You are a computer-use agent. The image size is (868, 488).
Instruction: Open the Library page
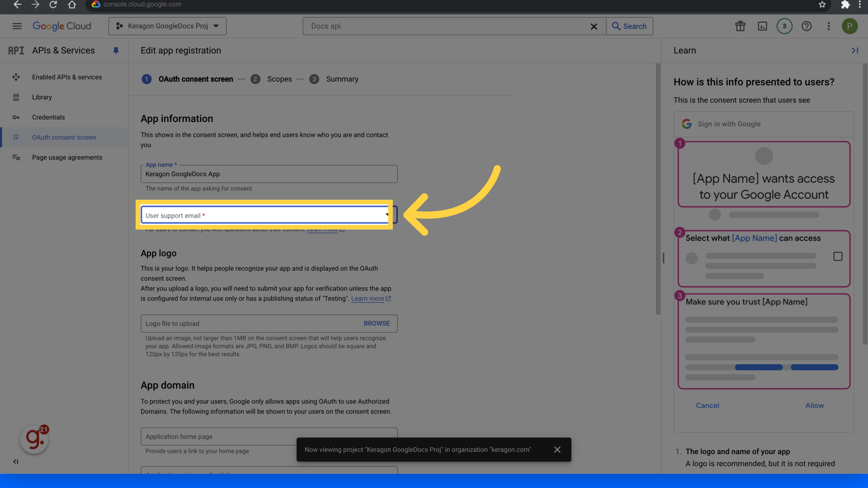[42, 97]
